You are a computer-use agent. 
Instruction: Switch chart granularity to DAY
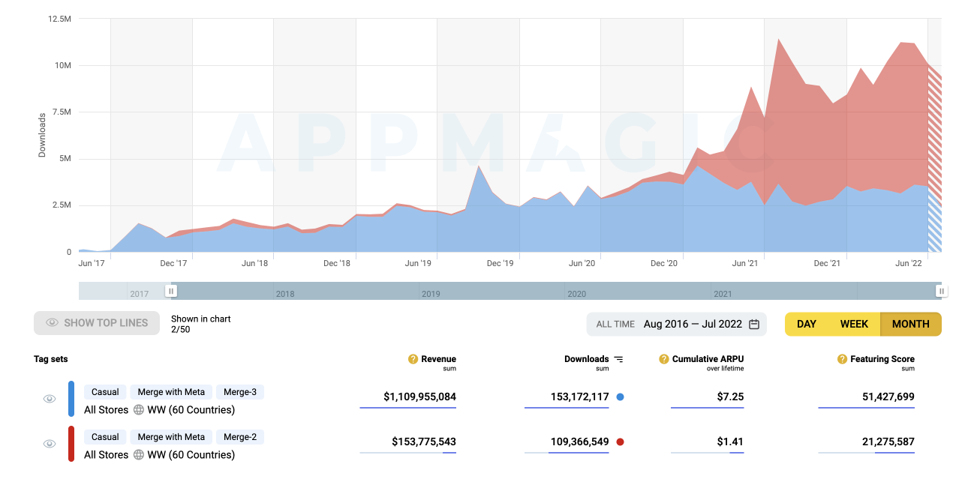point(807,324)
